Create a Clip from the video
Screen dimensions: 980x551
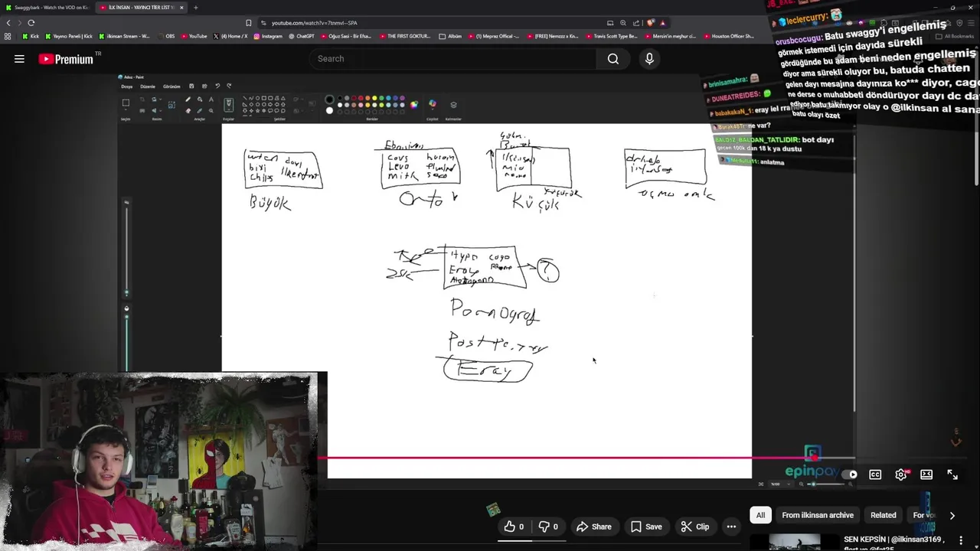pos(694,527)
